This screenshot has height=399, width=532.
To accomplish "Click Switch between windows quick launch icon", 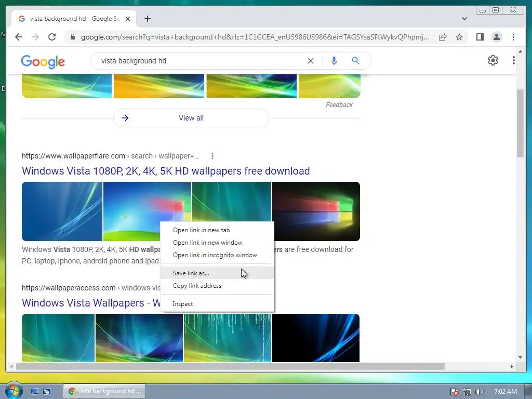I will (x=46, y=391).
